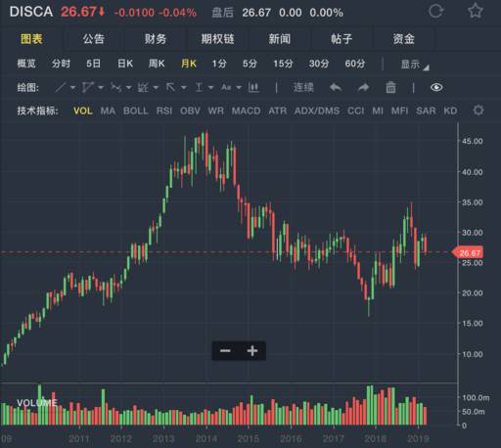
Task: Switch to 财务 financials tab
Action: (156, 39)
